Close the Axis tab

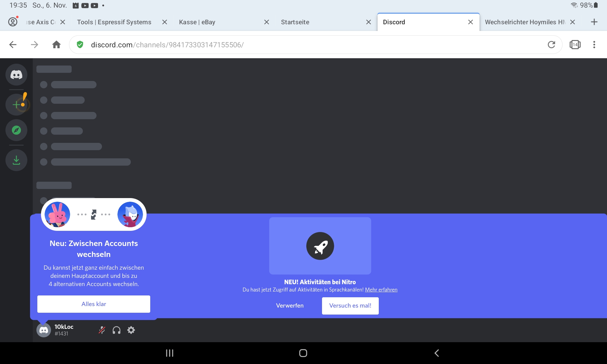pyautogui.click(x=63, y=22)
